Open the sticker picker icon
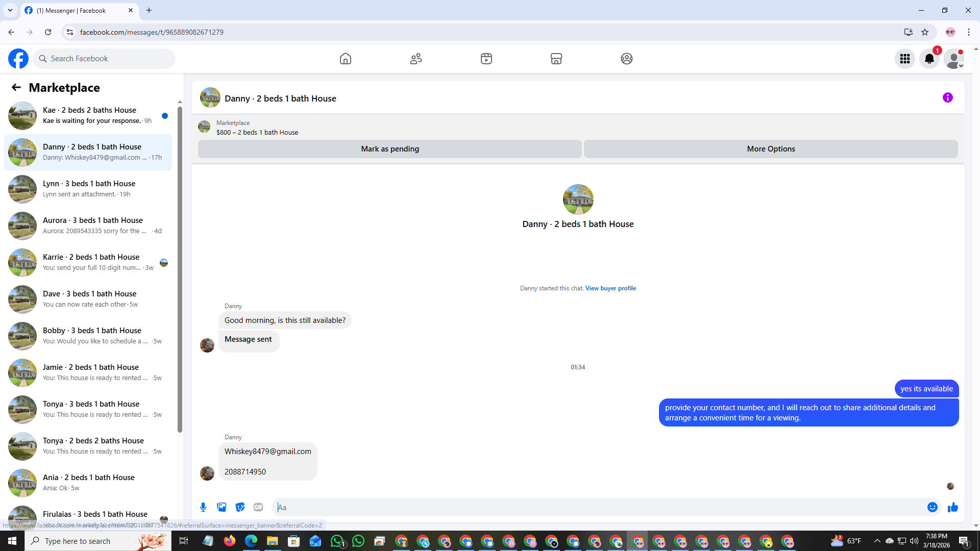The width and height of the screenshot is (980, 551). [240, 507]
